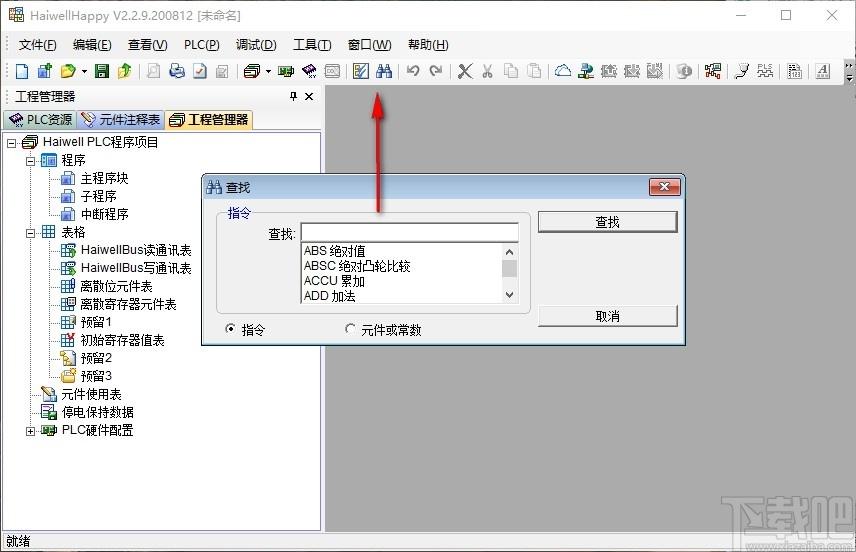Click the document with 123 numbers icon
Viewport: 856px width, 552px height.
point(794,71)
